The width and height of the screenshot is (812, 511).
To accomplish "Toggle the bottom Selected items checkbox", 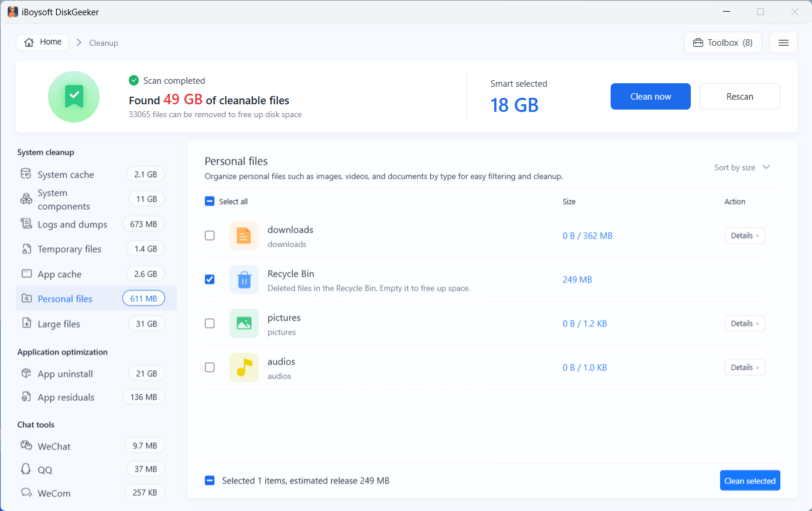I will (x=210, y=481).
